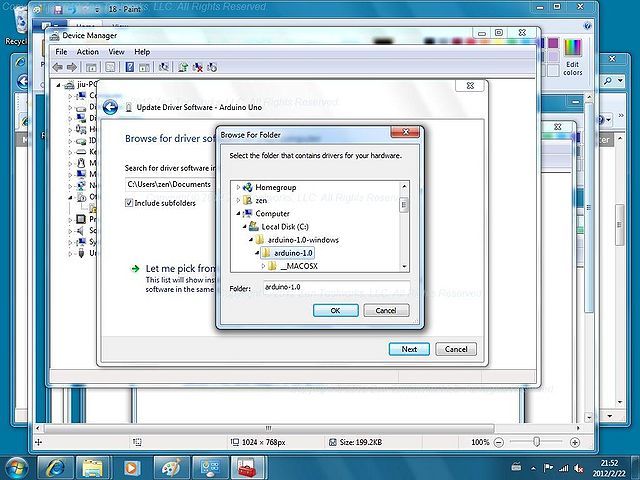This screenshot has width=640, height=480.
Task: Click the Update Driver Software toolbar icon
Action: 183,67
